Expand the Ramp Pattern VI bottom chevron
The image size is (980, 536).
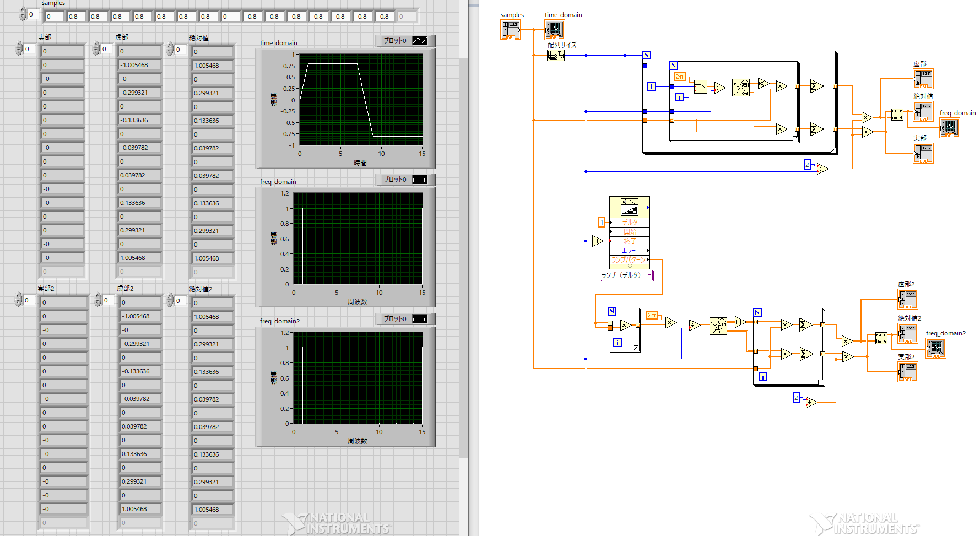(630, 267)
